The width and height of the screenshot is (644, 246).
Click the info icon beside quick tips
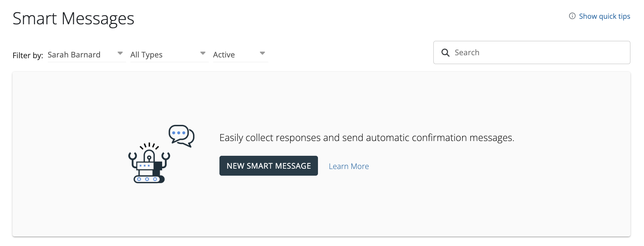click(572, 16)
